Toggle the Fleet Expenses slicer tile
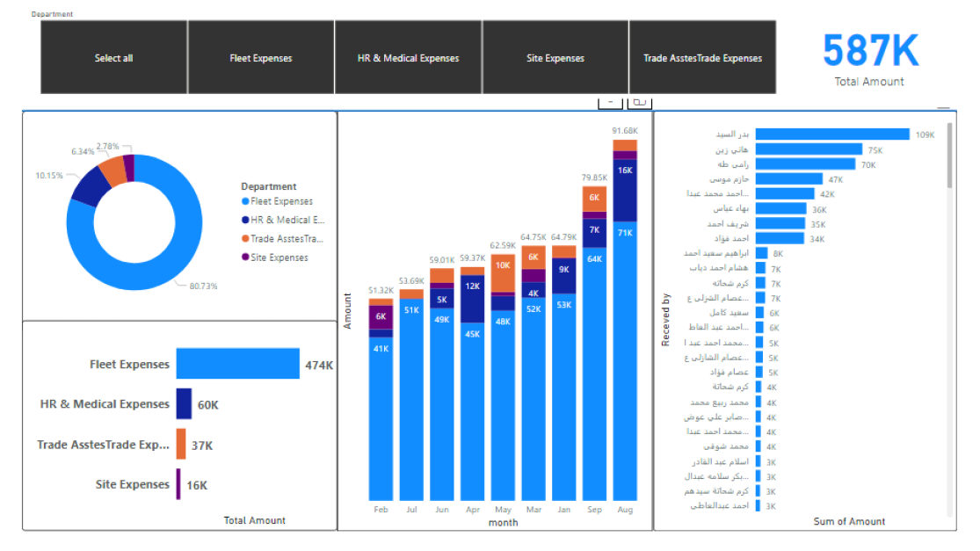Viewport: 980px width, 551px height. [x=261, y=58]
